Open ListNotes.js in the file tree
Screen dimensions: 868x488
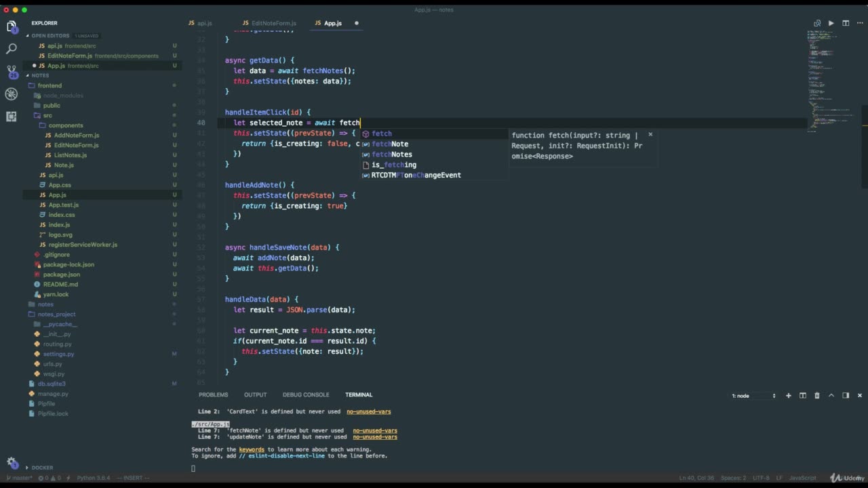tap(71, 155)
